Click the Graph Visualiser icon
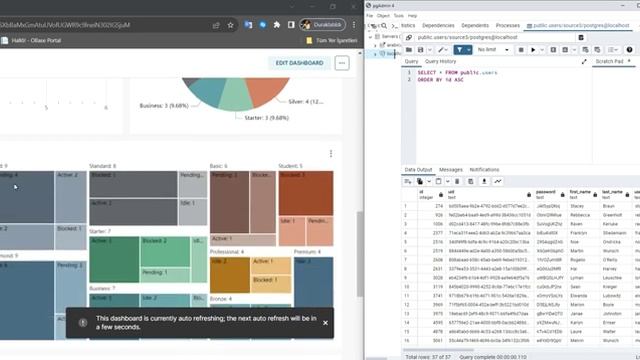This screenshot has height=360, width=640. pos(498,181)
